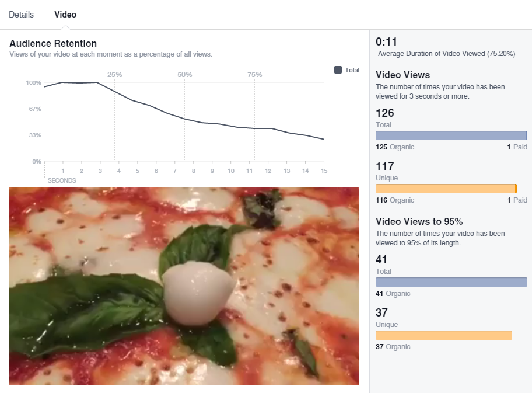Viewport: 532px width, 393px height.
Task: Click the 0:11 average duration value
Action: point(386,42)
